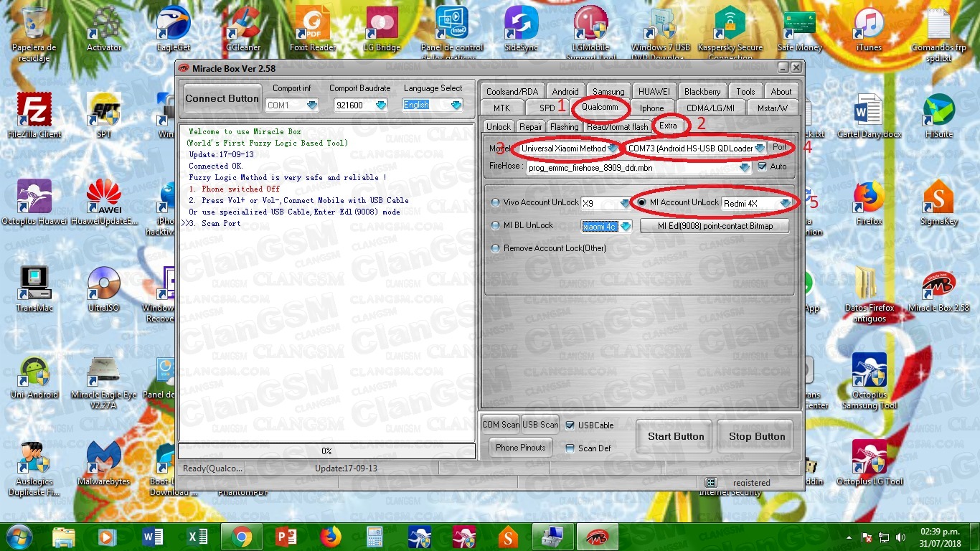
Task: Launch iTunes from the desktop
Action: (869, 29)
